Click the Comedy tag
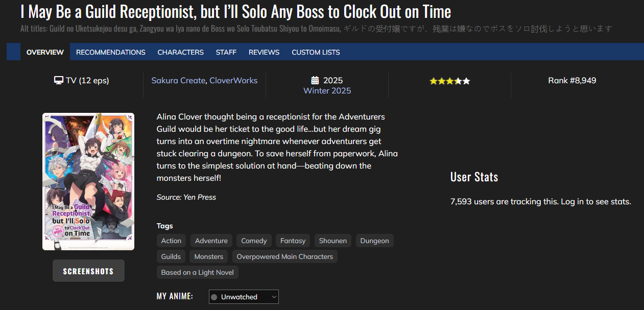Screen dimensions: 644x310 click(254, 241)
